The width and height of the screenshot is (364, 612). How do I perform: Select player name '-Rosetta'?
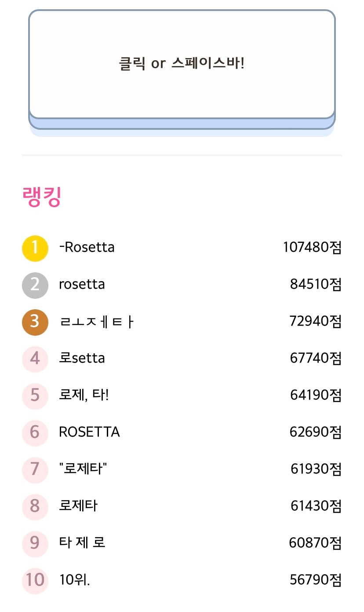[x=87, y=248]
